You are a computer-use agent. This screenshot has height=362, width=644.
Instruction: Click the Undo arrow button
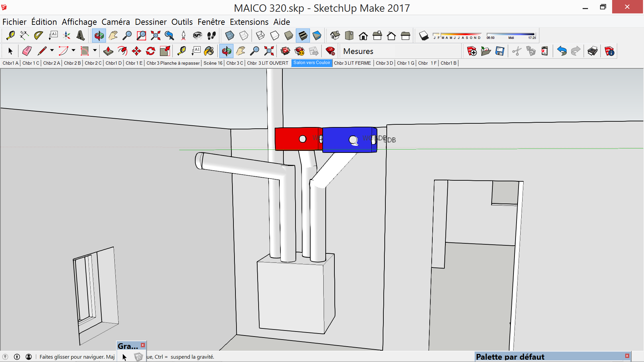(562, 51)
